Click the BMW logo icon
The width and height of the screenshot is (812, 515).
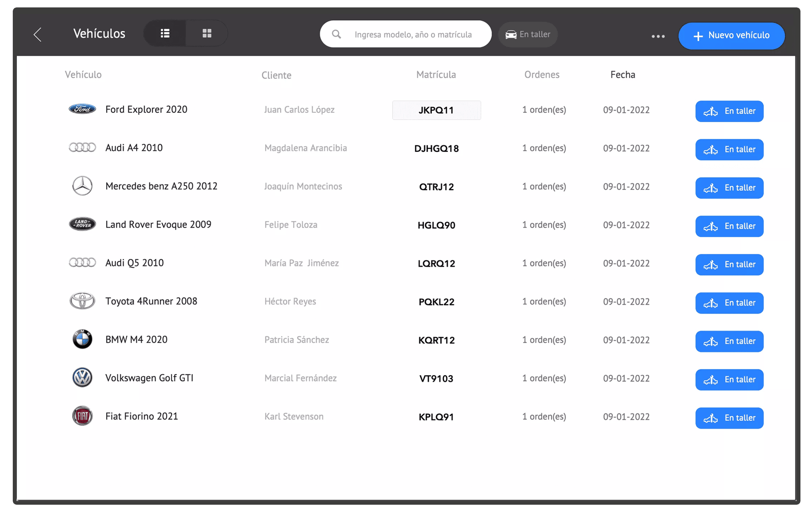tap(82, 339)
